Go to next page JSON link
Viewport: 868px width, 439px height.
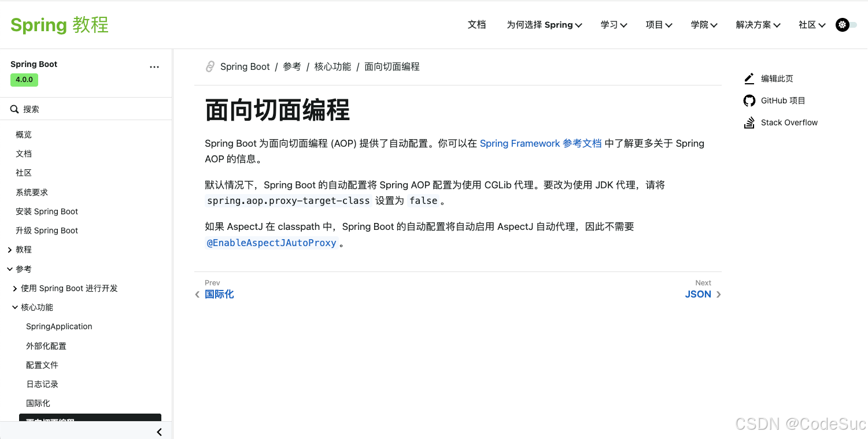[x=698, y=294]
